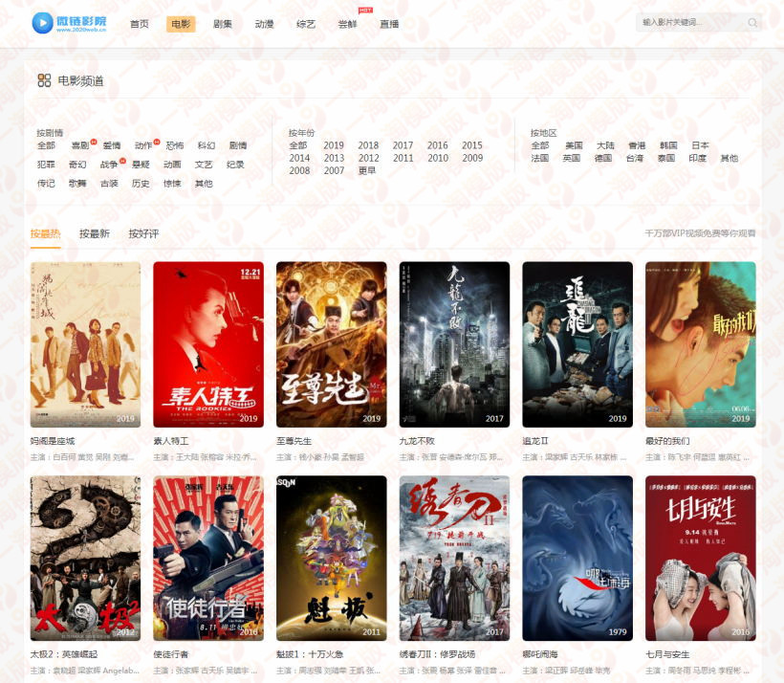Open the 动漫 nav item
The image size is (784, 683).
tap(264, 24)
